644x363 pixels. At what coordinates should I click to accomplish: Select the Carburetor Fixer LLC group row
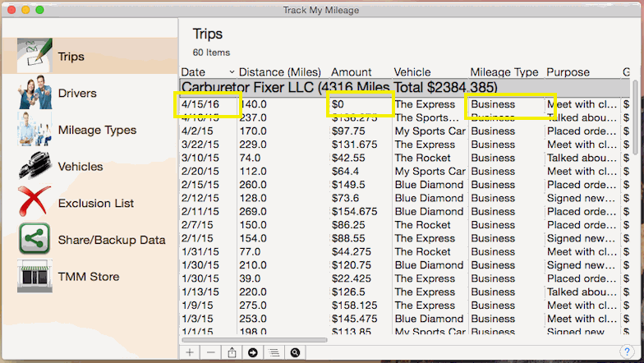coord(404,87)
